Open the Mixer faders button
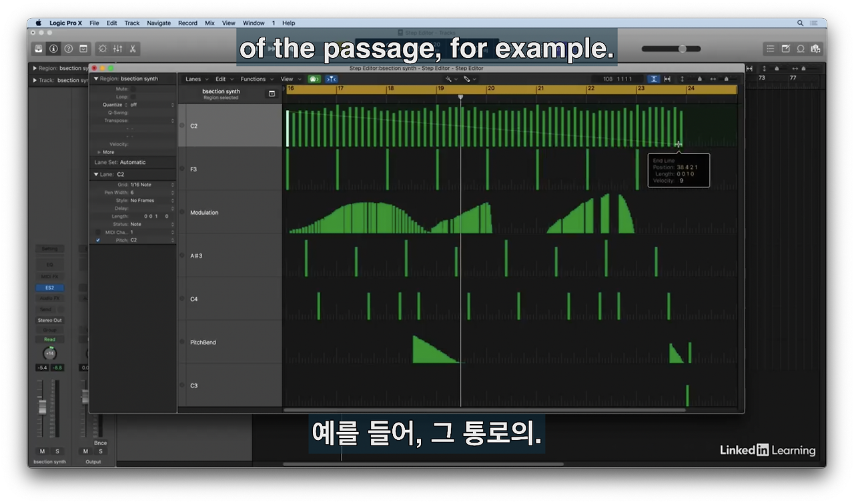Image resolution: width=854 pixels, height=504 pixels. click(x=118, y=49)
